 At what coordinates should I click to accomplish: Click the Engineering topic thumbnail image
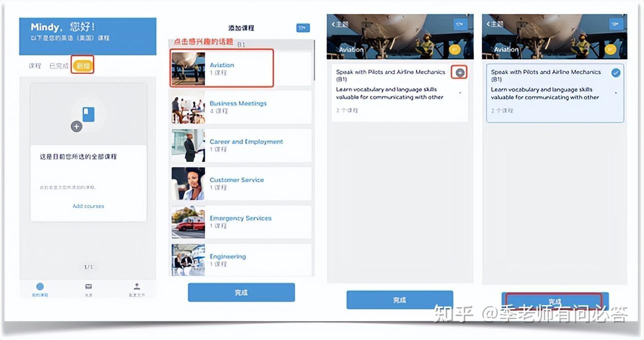tap(187, 258)
